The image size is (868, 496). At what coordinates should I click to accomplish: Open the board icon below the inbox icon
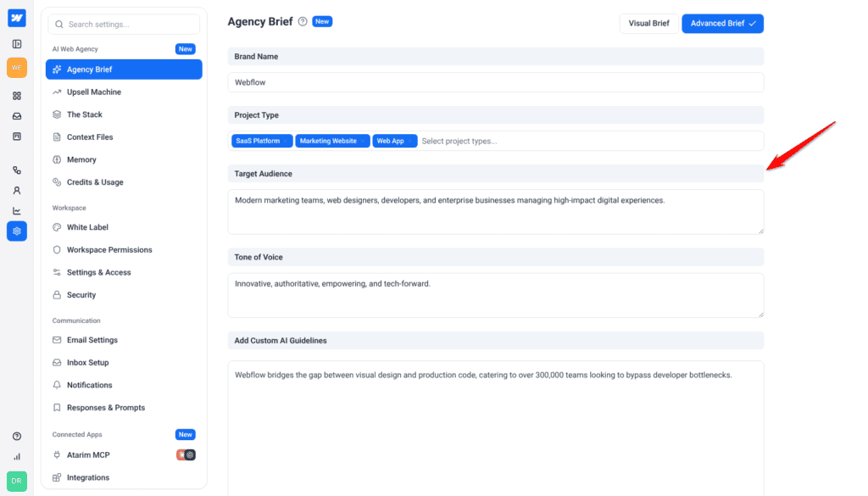(17, 137)
